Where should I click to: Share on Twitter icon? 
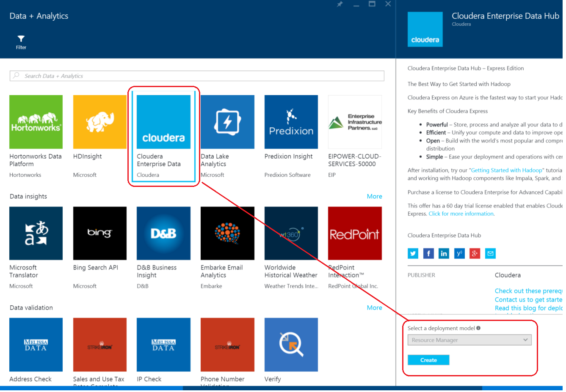[413, 253]
